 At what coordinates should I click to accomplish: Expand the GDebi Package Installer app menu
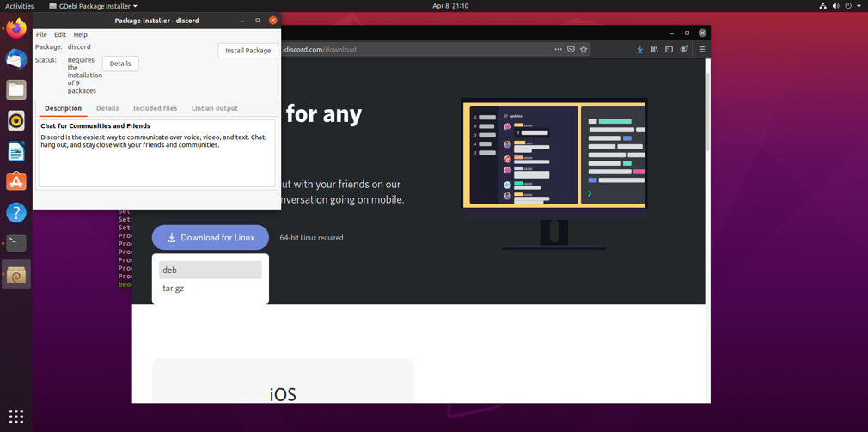(93, 6)
